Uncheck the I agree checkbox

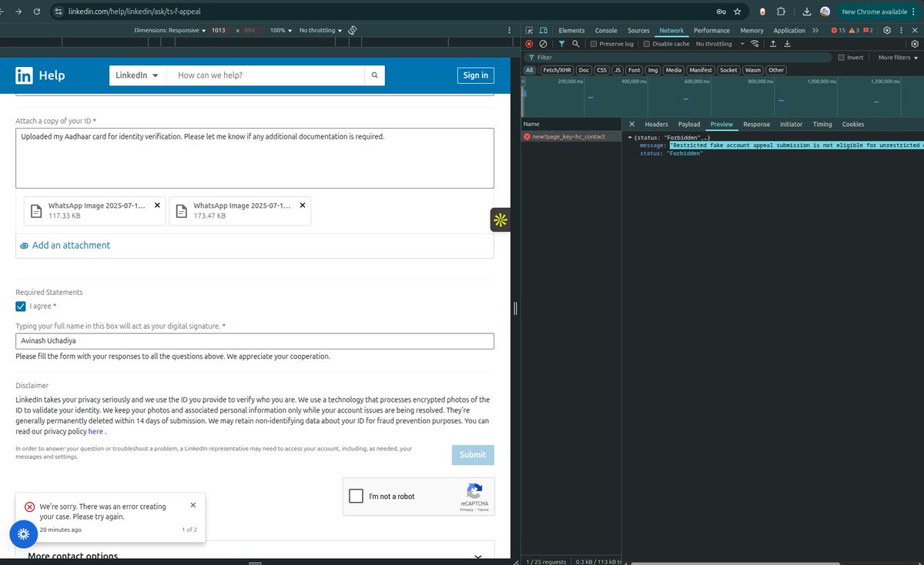21,306
